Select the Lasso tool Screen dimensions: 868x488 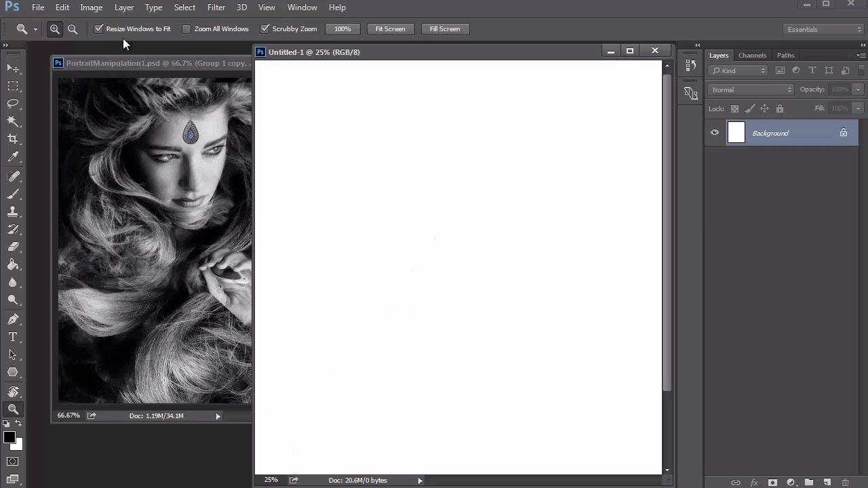point(13,103)
